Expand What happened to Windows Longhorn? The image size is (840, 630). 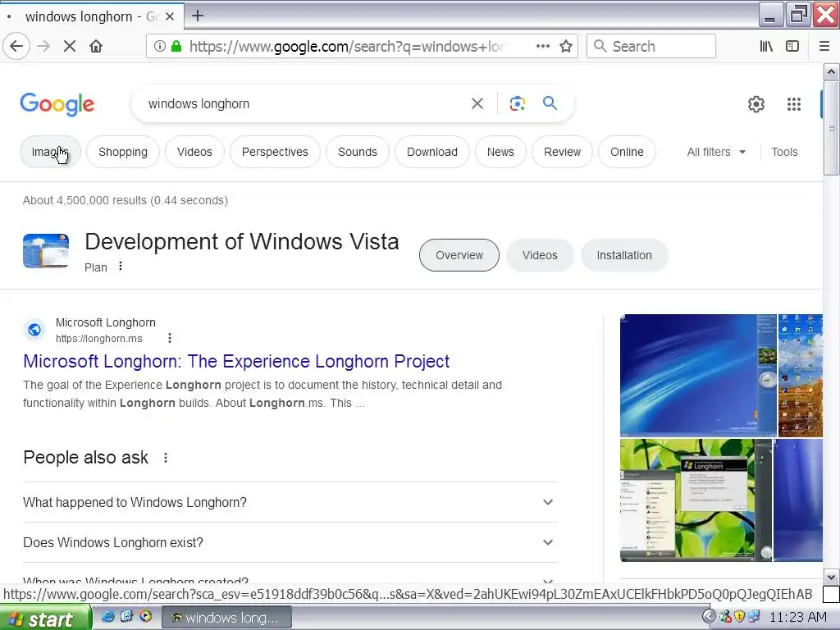click(x=290, y=502)
